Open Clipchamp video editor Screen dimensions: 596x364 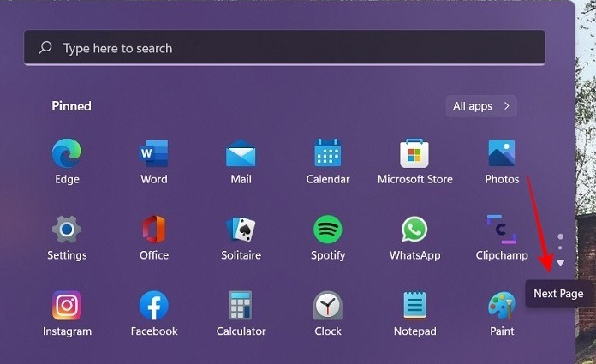(502, 230)
